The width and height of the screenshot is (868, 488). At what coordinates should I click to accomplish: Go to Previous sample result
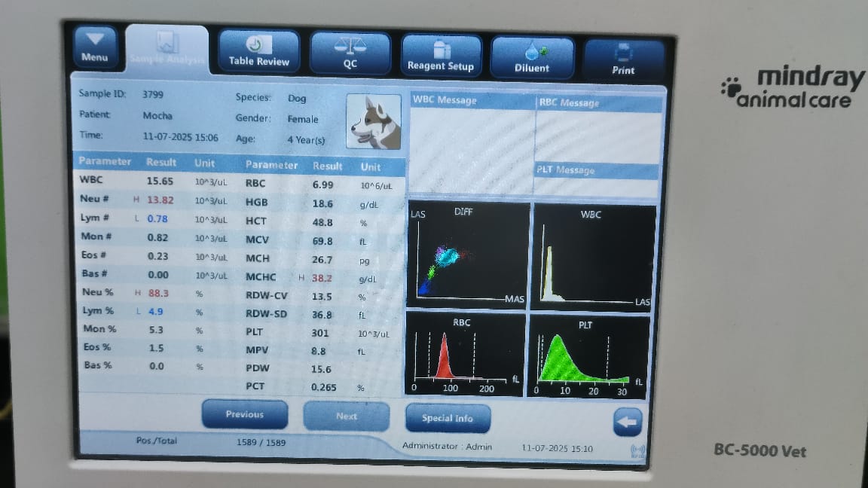245,414
